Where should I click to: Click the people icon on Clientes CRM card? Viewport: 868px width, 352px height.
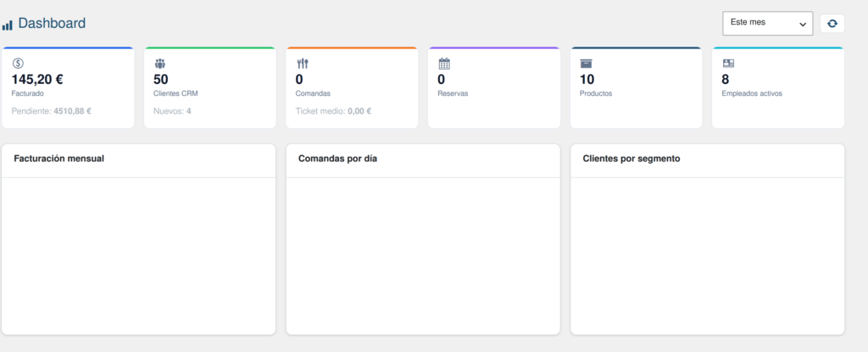pos(160,64)
